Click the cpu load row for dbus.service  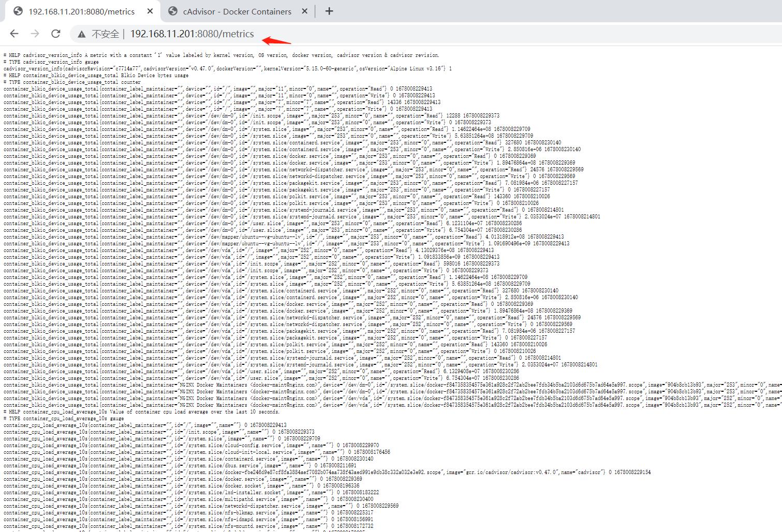click(180, 465)
